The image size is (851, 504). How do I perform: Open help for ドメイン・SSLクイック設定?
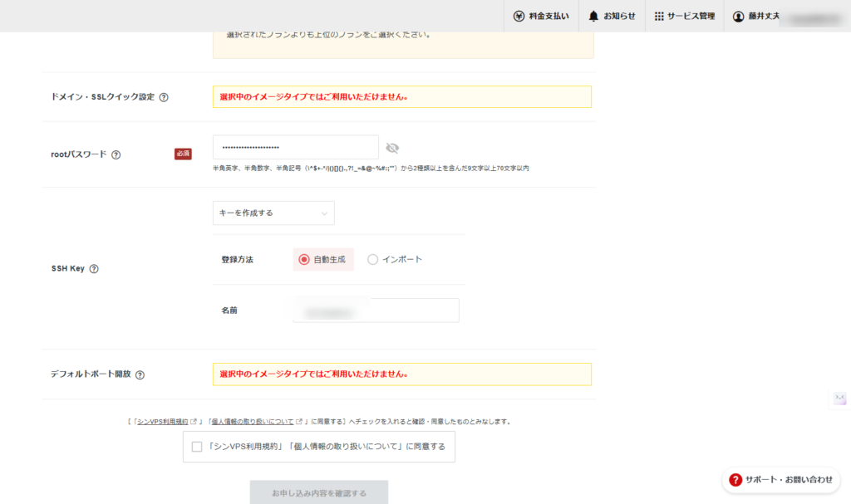click(x=165, y=96)
